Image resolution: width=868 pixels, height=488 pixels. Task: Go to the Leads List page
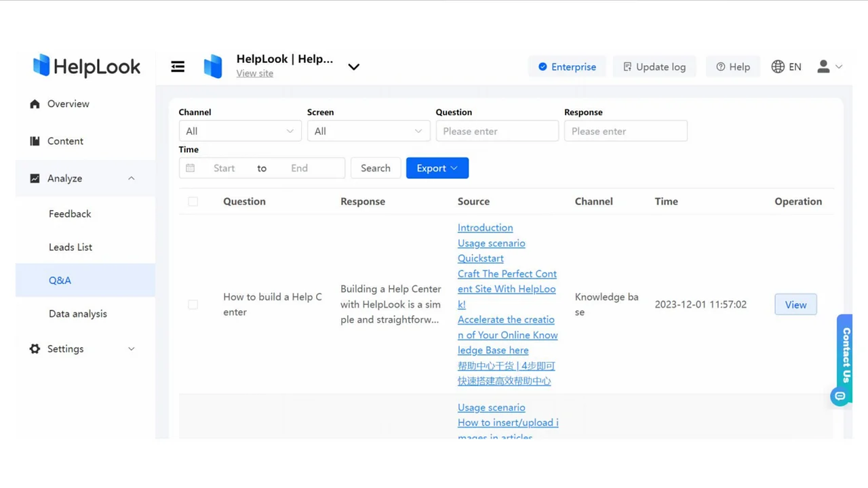[x=71, y=247]
